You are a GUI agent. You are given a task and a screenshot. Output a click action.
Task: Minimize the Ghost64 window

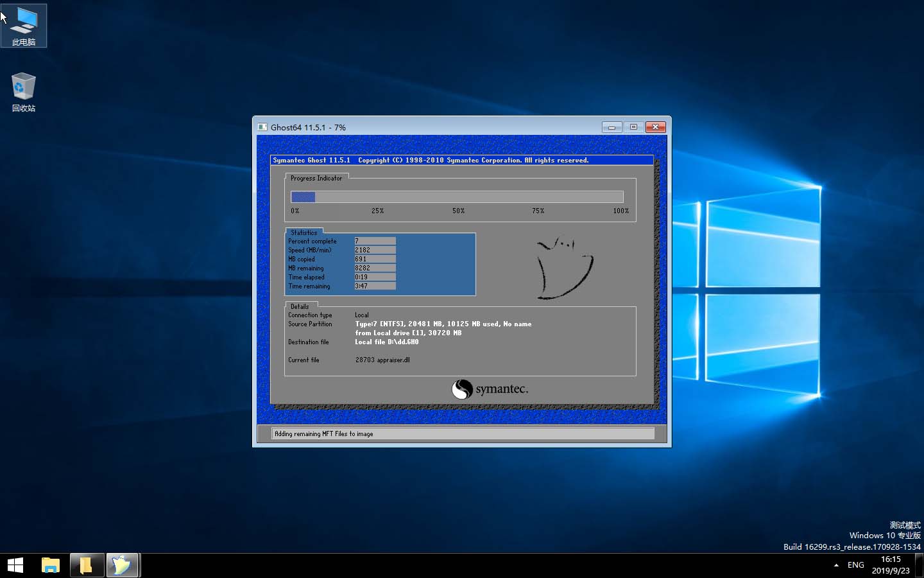(612, 127)
